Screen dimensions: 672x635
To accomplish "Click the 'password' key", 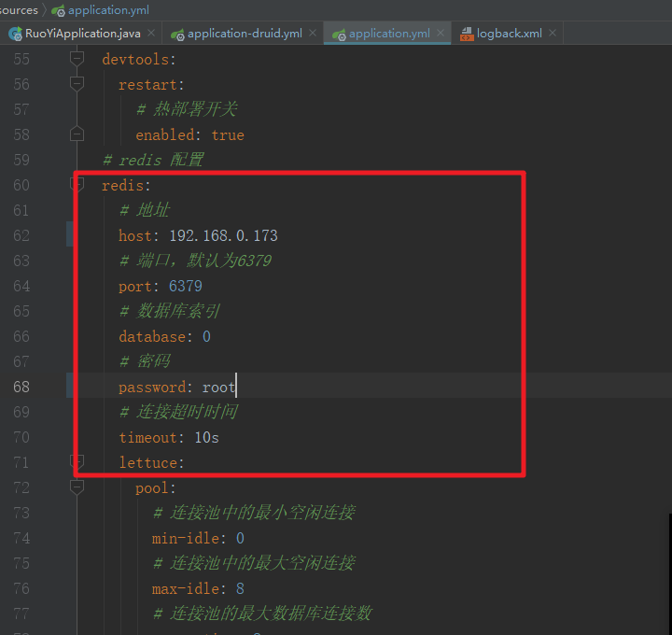I will 152,388.
